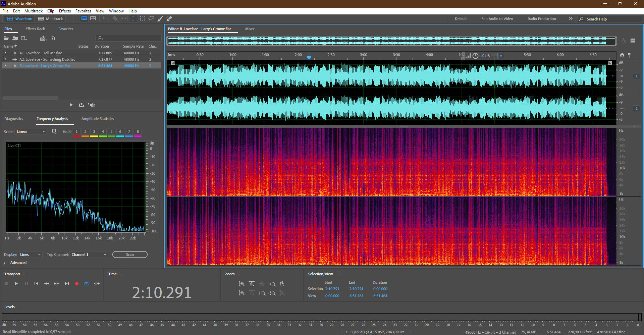Toggle Loop Playback in Transport panel

tap(87, 284)
